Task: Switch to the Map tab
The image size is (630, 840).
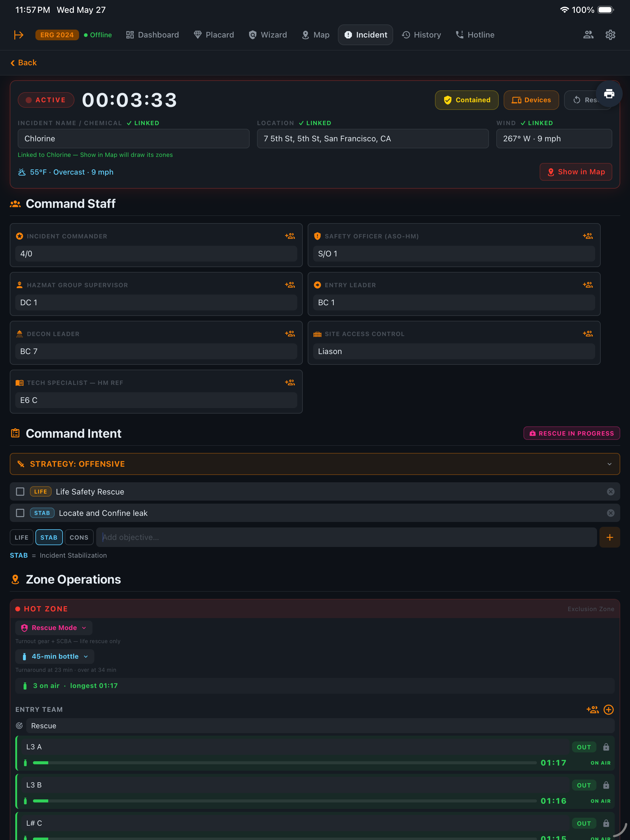Action: (315, 35)
